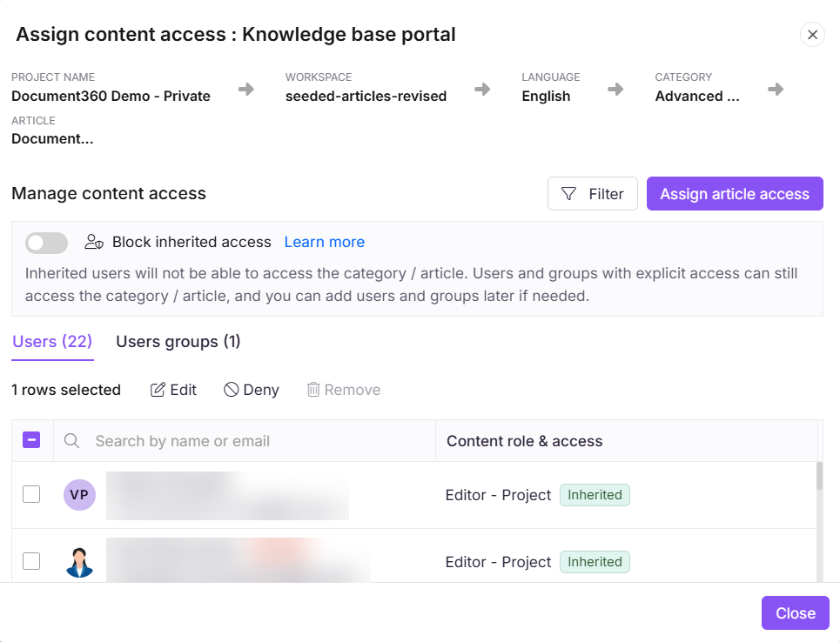840x642 pixels.
Task: Click the VP avatar circle
Action: (79, 495)
